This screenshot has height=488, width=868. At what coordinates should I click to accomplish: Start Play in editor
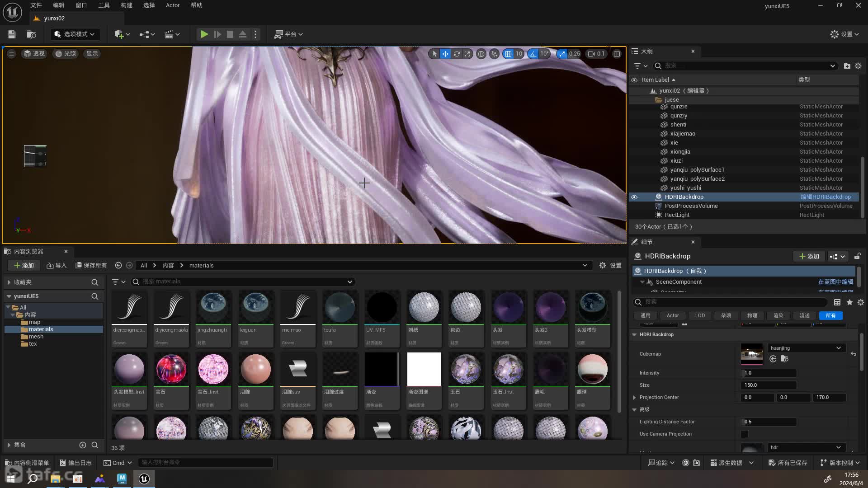point(204,34)
